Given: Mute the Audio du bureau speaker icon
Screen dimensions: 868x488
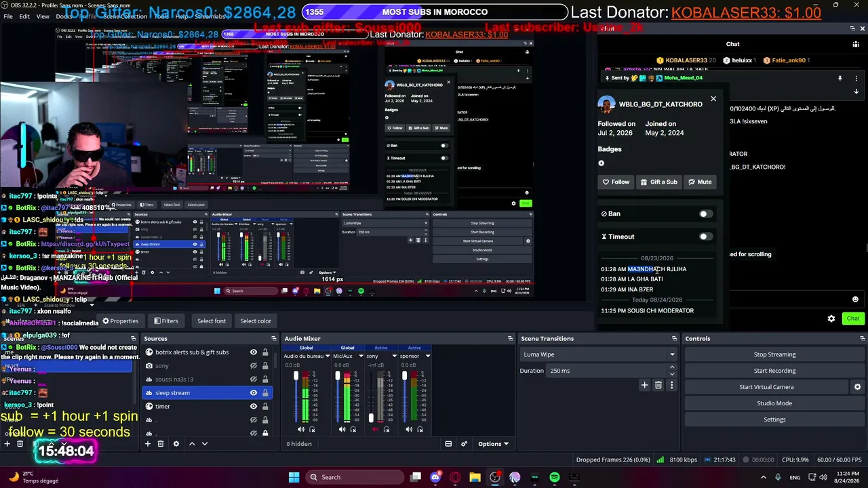Looking at the screenshot, I should (301, 429).
